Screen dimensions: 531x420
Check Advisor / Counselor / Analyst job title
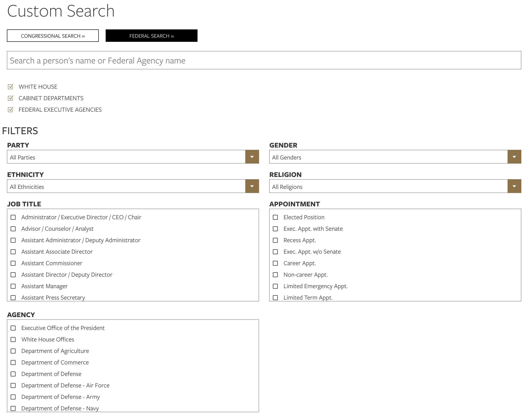point(13,229)
